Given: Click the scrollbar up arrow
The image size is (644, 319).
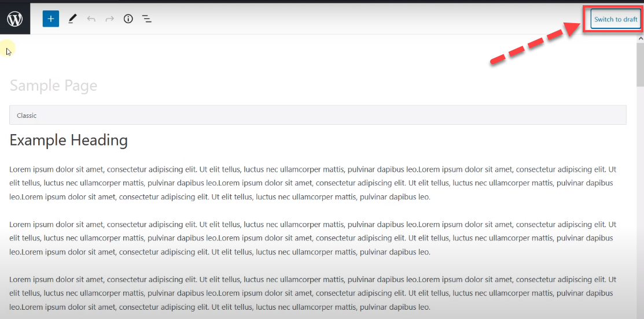Looking at the screenshot, I should pyautogui.click(x=641, y=38).
